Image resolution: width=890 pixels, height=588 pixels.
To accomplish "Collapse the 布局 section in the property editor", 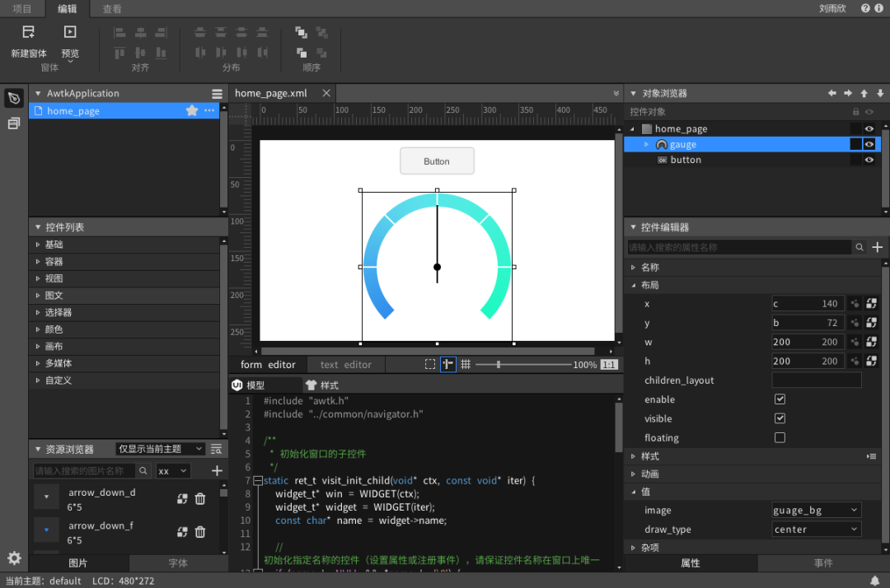I will 651,284.
